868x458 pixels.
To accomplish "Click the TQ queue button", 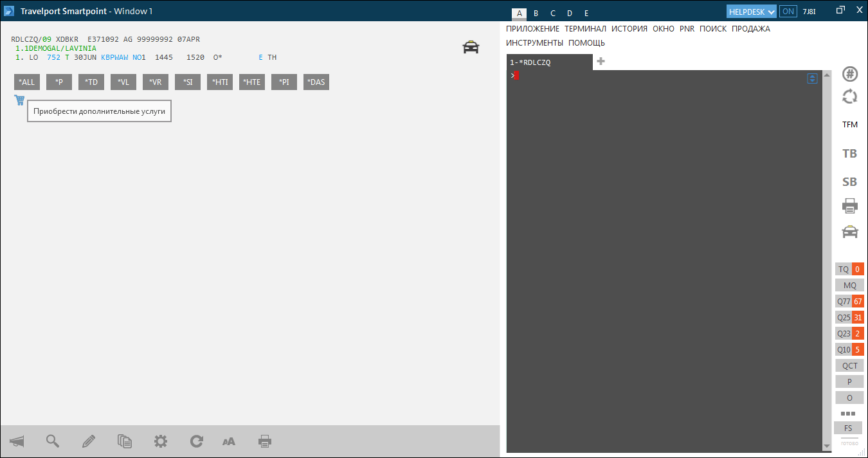I will (849, 270).
